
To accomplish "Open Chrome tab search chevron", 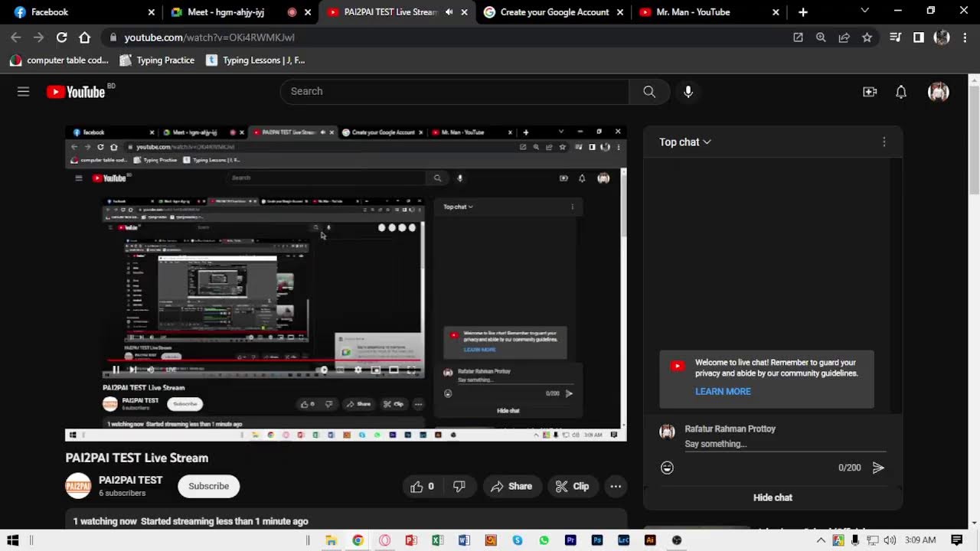I will point(865,11).
